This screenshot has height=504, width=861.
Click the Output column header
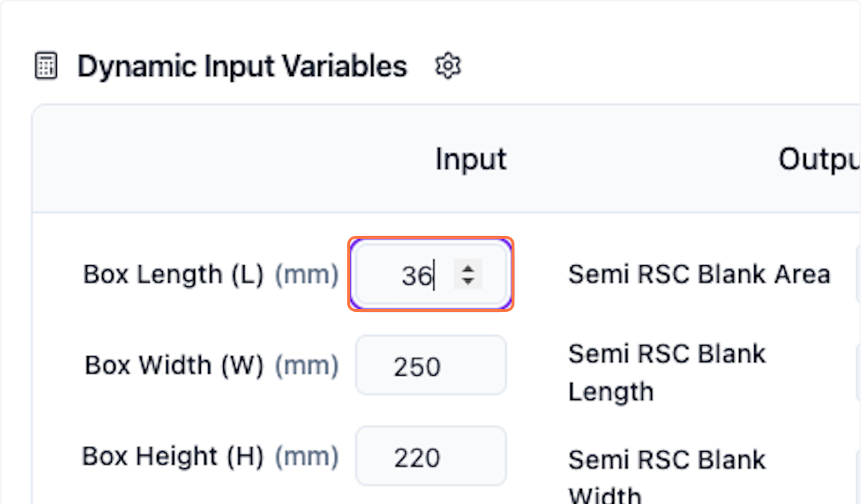819,159
